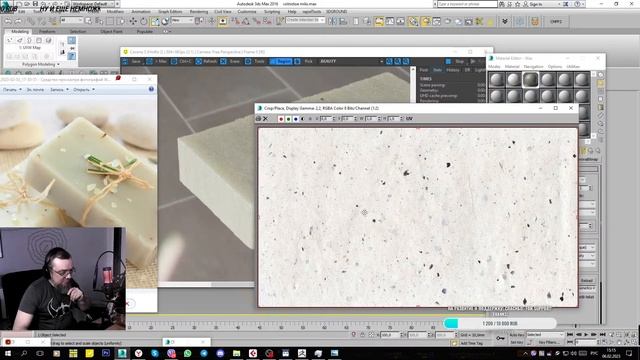Image resolution: width=640 pixels, height=360 pixels.
Task: Open the Rendering menu
Action: [199, 12]
